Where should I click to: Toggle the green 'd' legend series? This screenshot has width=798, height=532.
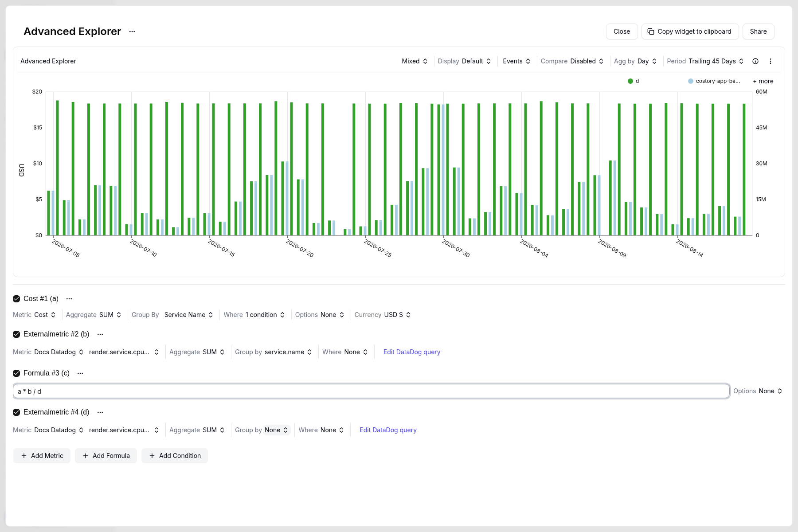(634, 81)
